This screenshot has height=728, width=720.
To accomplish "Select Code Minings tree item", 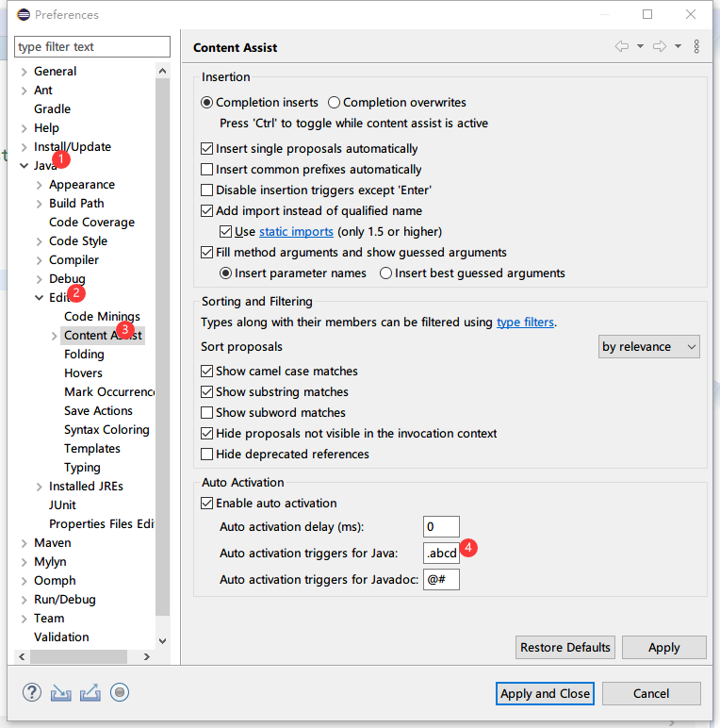I will point(102,317).
